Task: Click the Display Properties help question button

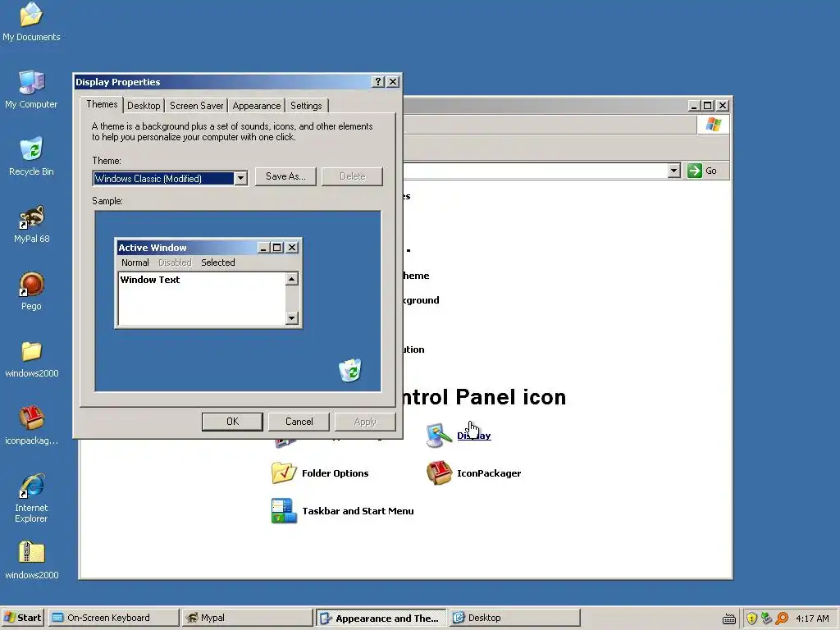Action: pyautogui.click(x=377, y=81)
